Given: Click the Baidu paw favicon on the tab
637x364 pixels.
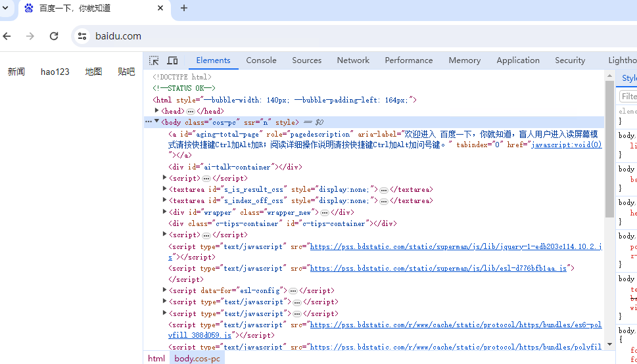Looking at the screenshot, I should pyautogui.click(x=29, y=8).
